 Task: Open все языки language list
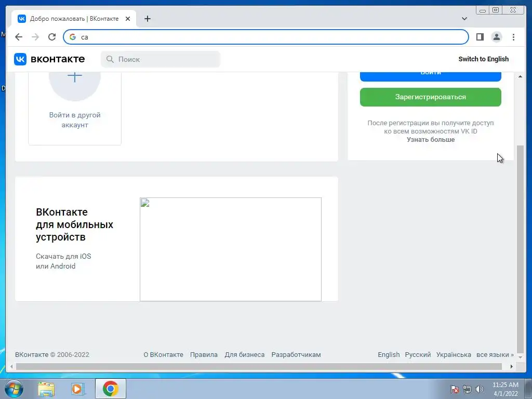(495, 354)
